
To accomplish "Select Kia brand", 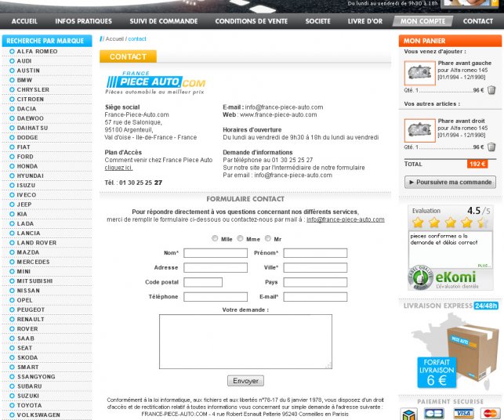I will coord(22,214).
